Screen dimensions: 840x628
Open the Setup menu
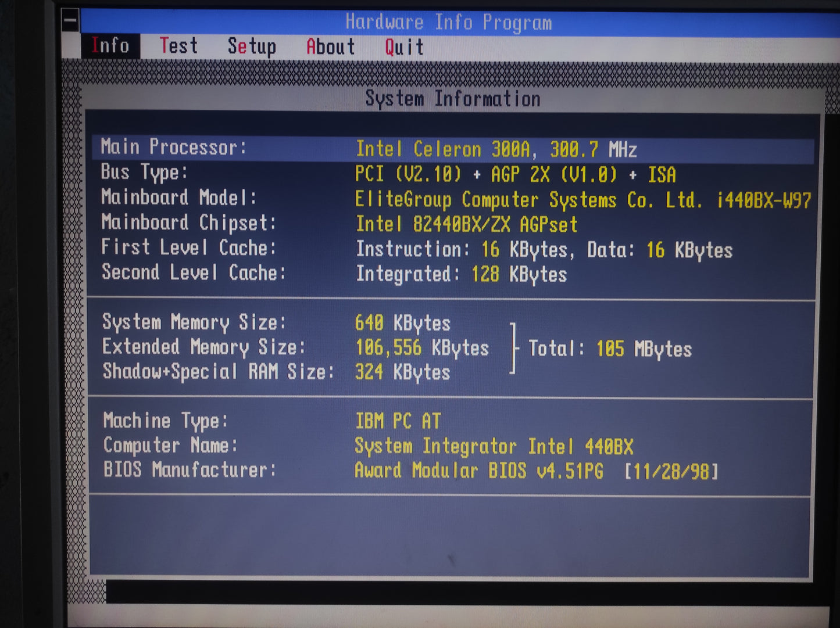point(251,46)
